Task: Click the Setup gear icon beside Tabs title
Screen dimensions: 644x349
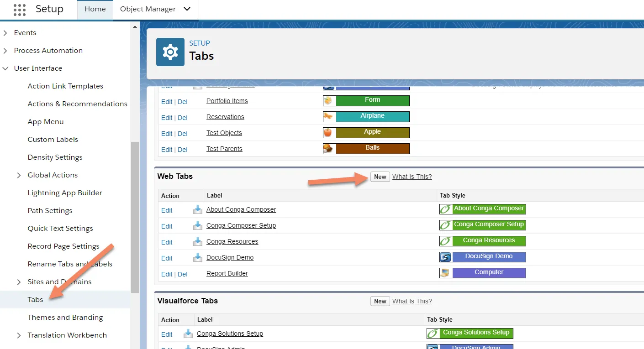Action: (170, 52)
